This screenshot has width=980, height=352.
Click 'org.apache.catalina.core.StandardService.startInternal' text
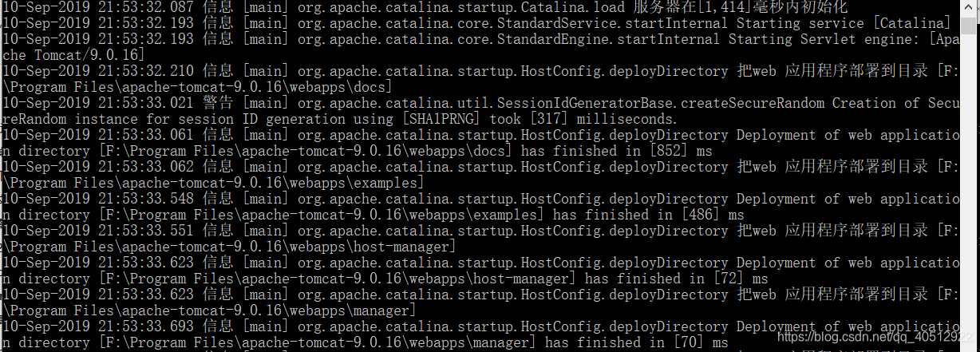pos(512,23)
